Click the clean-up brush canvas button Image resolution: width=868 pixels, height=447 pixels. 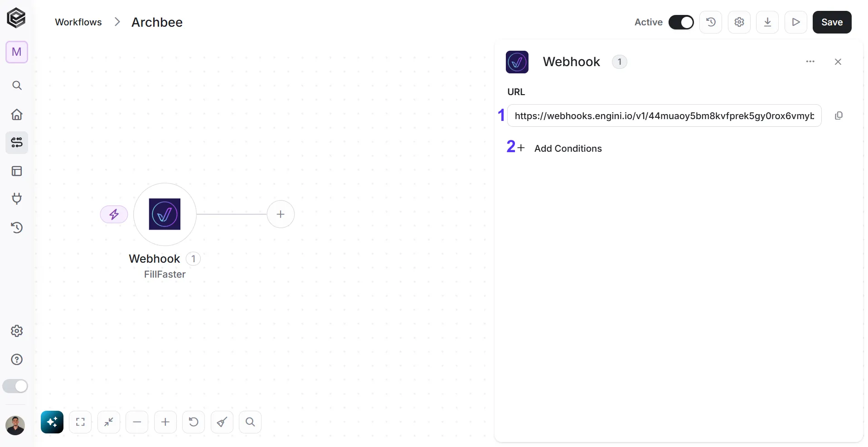click(x=222, y=422)
